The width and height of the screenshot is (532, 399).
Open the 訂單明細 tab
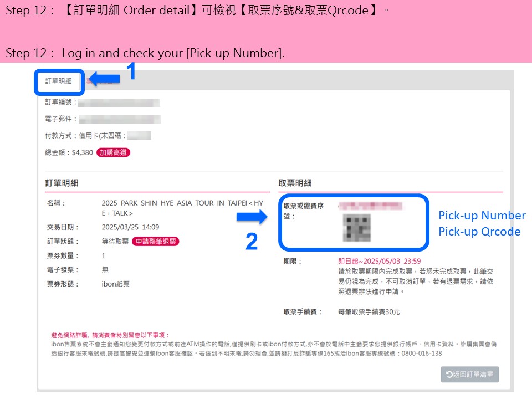pos(59,81)
